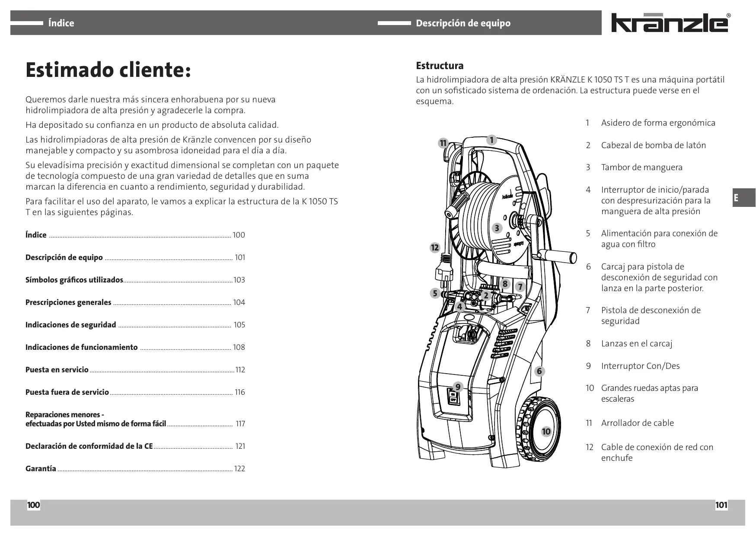Click the ON/OFF switch in the diagram
Screen dimensions: 756x536
pyautogui.click(x=453, y=397)
